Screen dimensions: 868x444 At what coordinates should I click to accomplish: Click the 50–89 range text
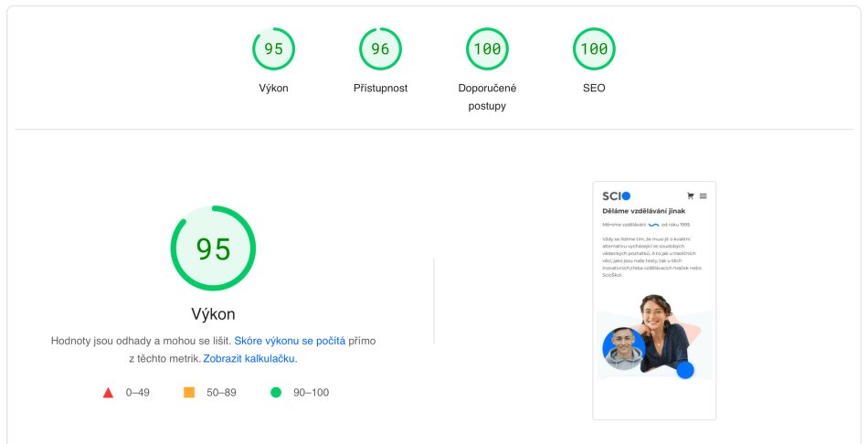click(221, 393)
